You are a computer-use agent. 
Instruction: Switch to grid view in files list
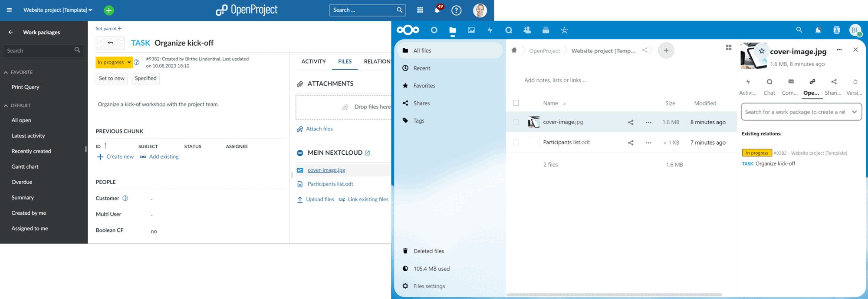coord(729,47)
